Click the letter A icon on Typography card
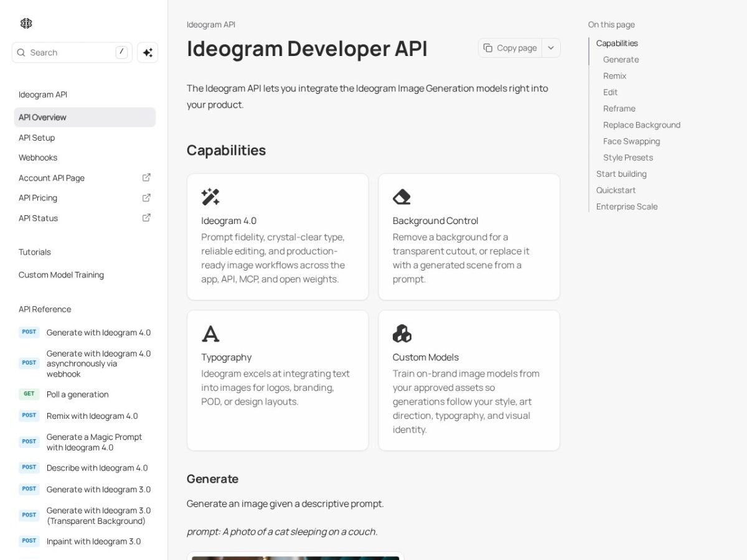This screenshot has width=747, height=560. click(x=210, y=334)
